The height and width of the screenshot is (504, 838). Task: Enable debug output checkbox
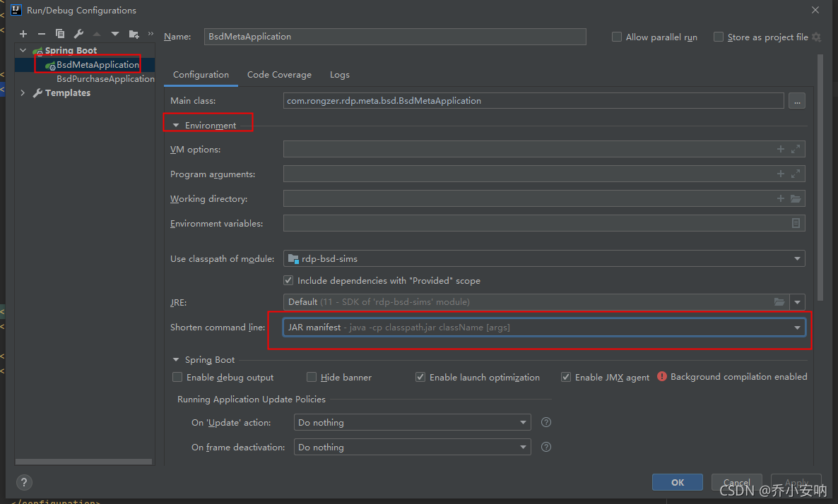point(177,377)
